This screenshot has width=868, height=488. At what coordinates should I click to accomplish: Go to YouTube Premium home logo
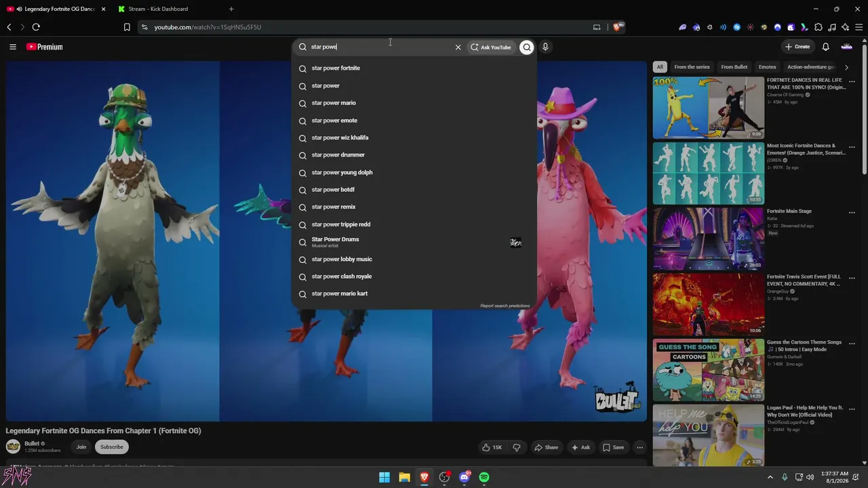(x=45, y=47)
